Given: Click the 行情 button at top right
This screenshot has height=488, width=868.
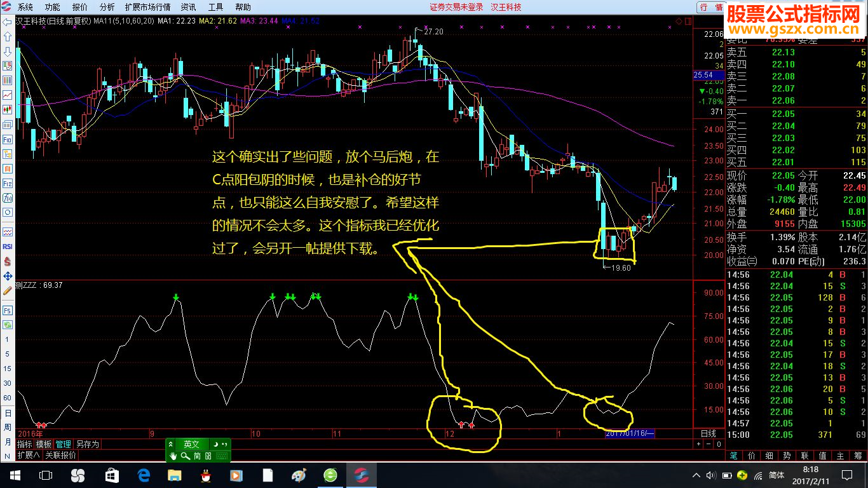Looking at the screenshot, I should pos(710,7).
